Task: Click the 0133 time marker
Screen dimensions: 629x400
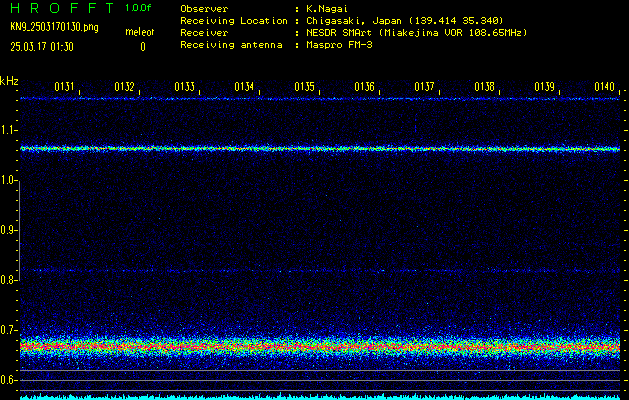Action: pos(184,87)
